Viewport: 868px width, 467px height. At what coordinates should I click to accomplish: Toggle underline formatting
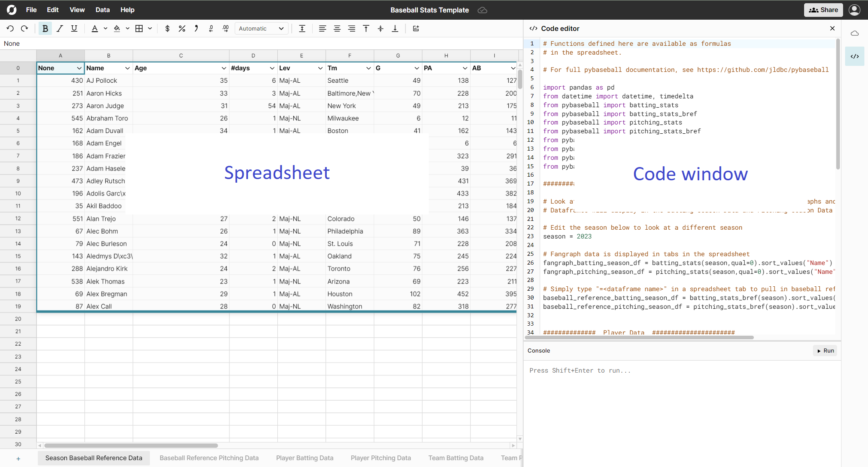coord(74,29)
